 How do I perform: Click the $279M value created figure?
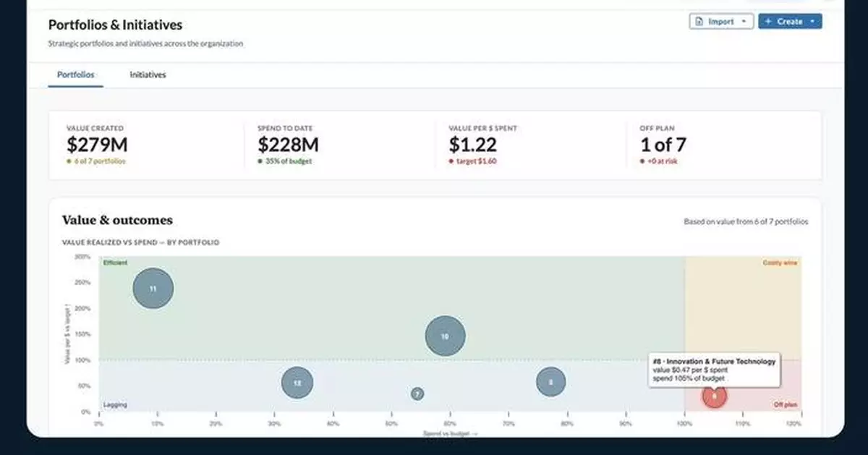click(97, 145)
